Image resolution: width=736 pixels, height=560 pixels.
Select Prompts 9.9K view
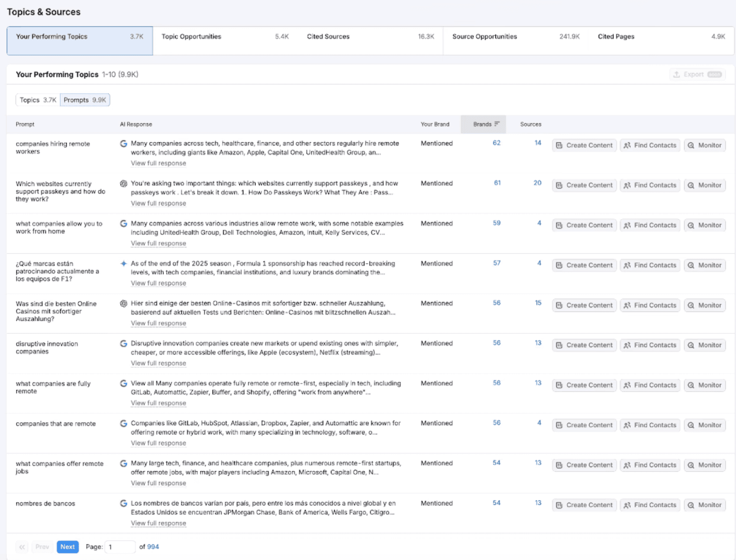click(x=85, y=100)
